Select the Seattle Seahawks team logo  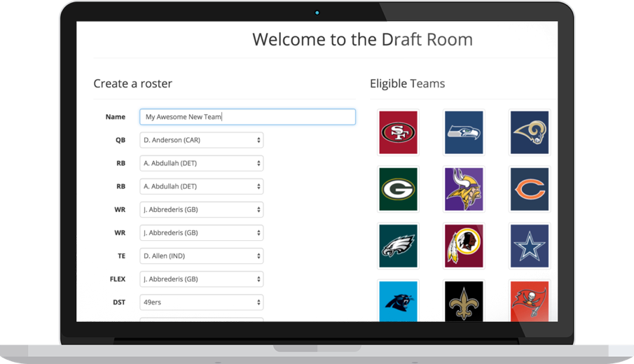(464, 132)
